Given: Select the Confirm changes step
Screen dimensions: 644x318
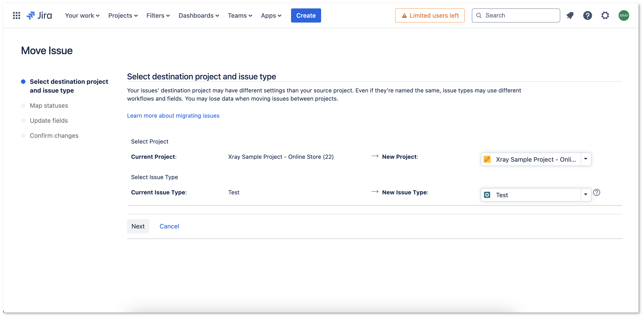Looking at the screenshot, I should pyautogui.click(x=54, y=136).
